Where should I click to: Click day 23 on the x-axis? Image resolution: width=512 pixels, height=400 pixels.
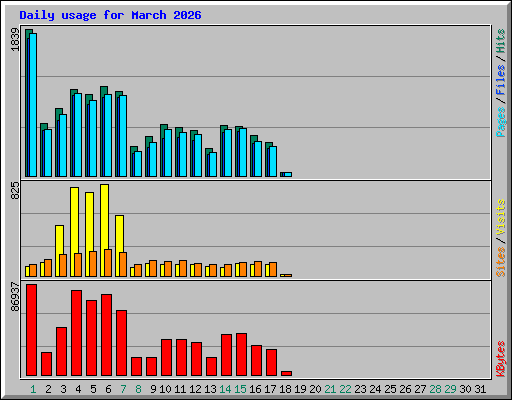point(360,389)
